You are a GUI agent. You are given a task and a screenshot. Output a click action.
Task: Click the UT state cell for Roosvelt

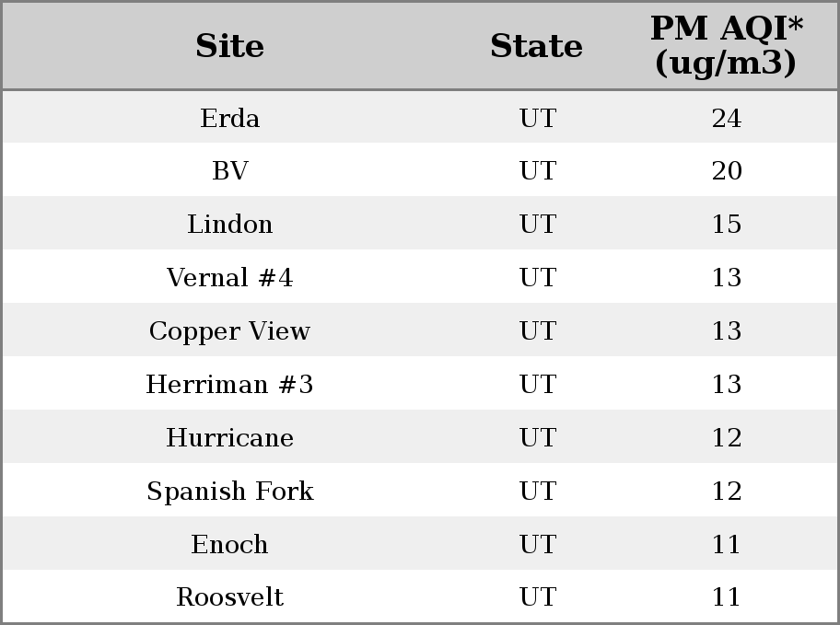[538, 596]
